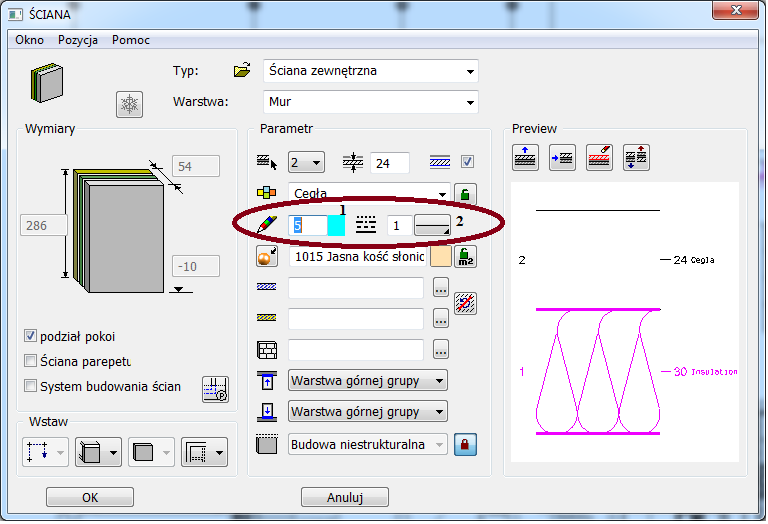Open the Pomoc menu
Image resolution: width=768 pixels, height=524 pixels.
[x=131, y=40]
